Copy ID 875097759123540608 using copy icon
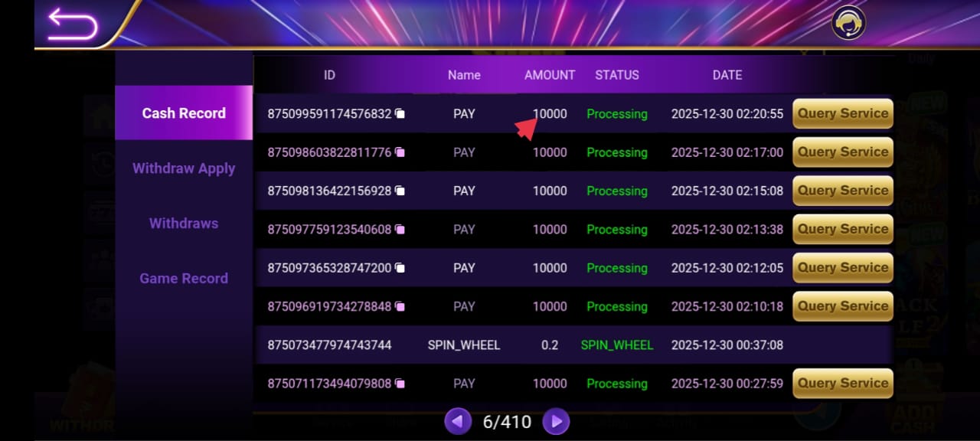Screen dimensions: 980x441 [x=400, y=229]
